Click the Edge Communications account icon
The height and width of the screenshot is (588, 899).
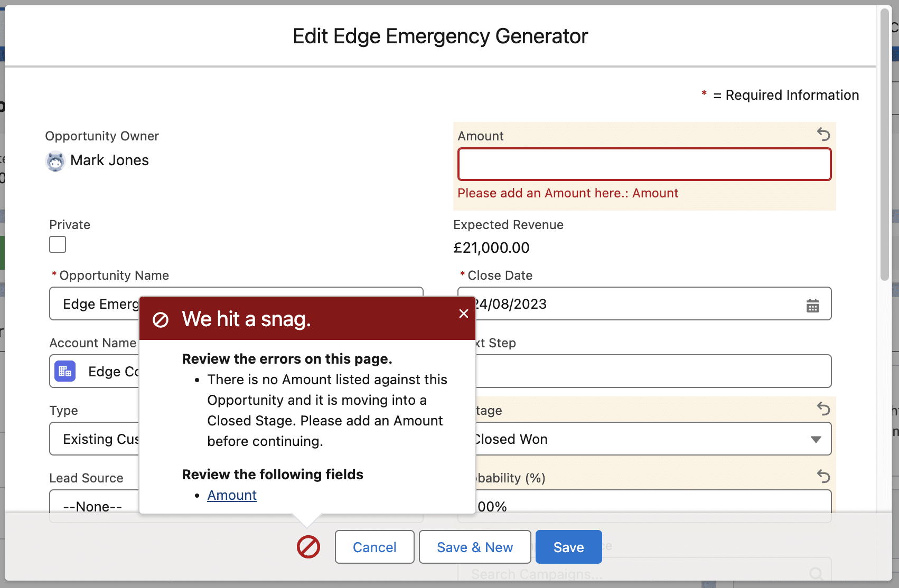(x=64, y=372)
